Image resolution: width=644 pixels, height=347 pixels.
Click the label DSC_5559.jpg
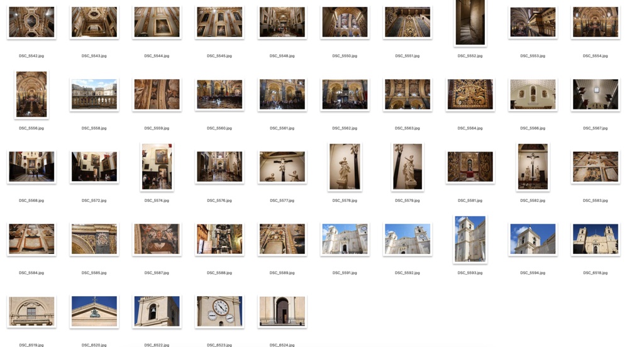pos(157,128)
